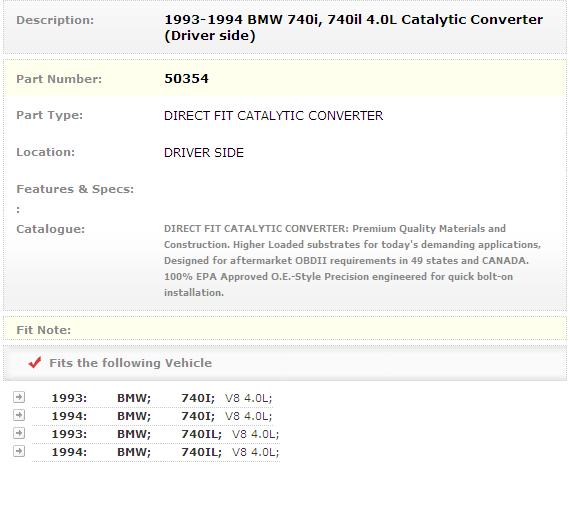Click the 1994 BMW 740IL V8 4.0L row text
Screen dimensions: 570x520
point(165,452)
